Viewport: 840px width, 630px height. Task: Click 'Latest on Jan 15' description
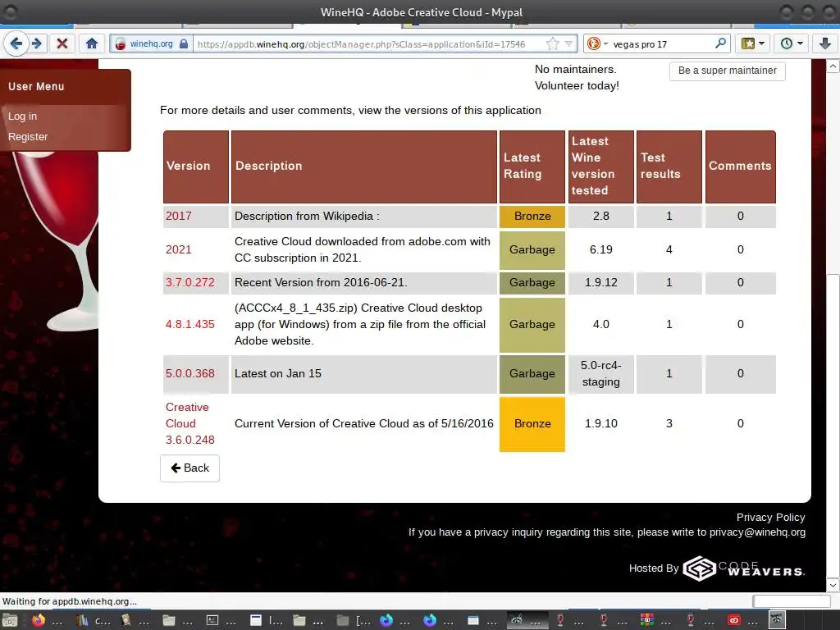pyautogui.click(x=278, y=373)
